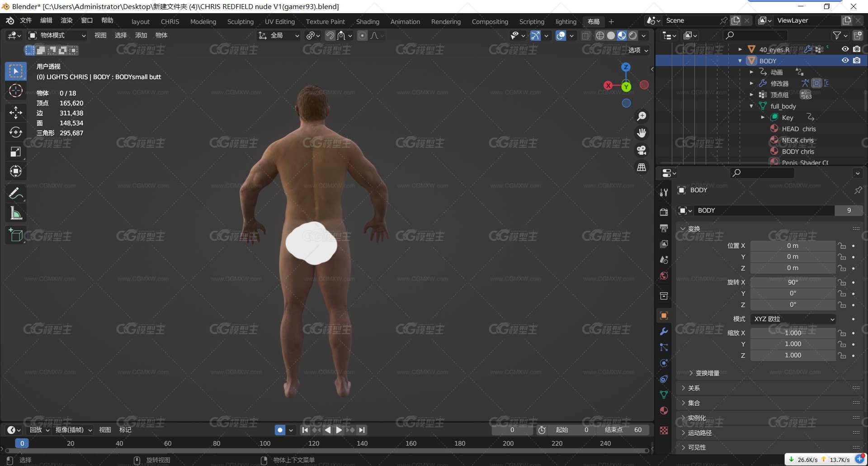Open the World properties tab

pyautogui.click(x=664, y=276)
